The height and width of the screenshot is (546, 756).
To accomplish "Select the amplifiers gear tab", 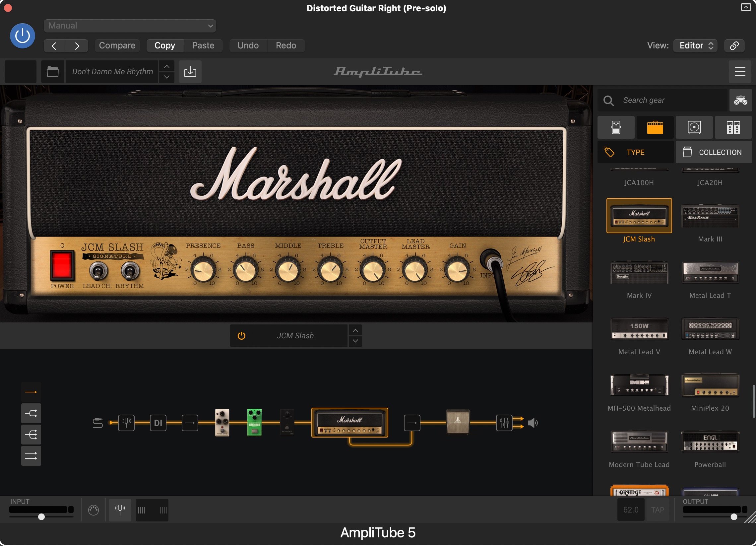I will point(655,127).
